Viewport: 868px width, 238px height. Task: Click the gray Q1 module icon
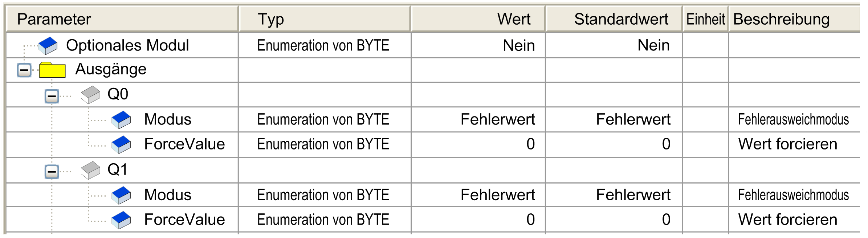tap(90, 170)
